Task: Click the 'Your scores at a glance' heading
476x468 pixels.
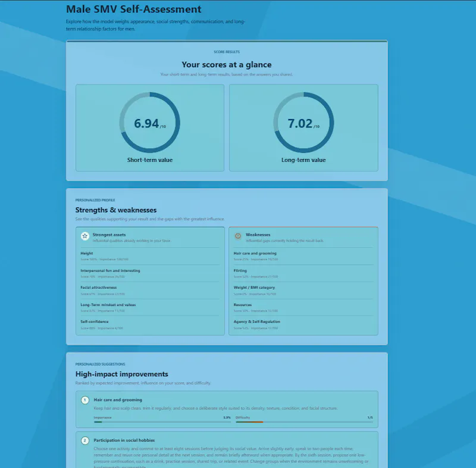Action: tap(227, 64)
